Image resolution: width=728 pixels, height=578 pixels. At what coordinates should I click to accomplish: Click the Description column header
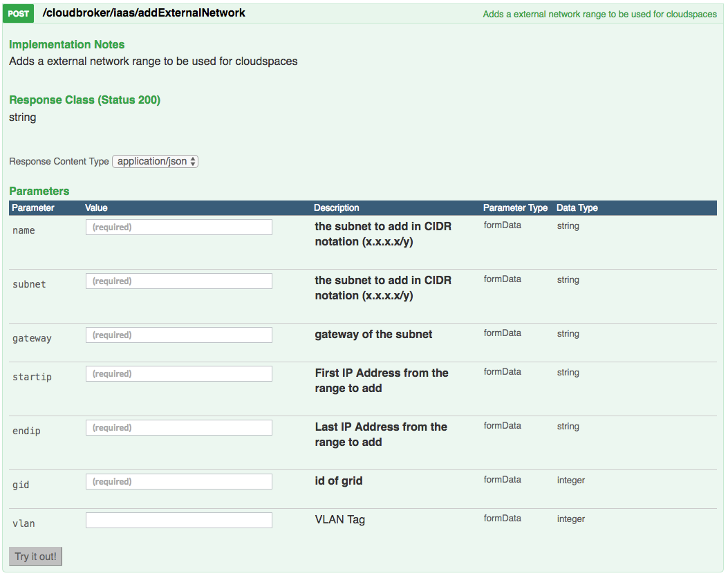click(337, 208)
